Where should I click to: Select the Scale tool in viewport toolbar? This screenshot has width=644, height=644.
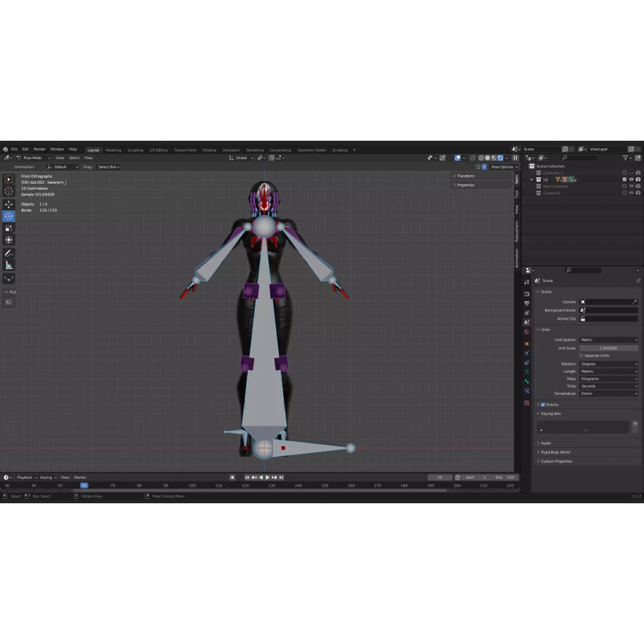pos(8,228)
